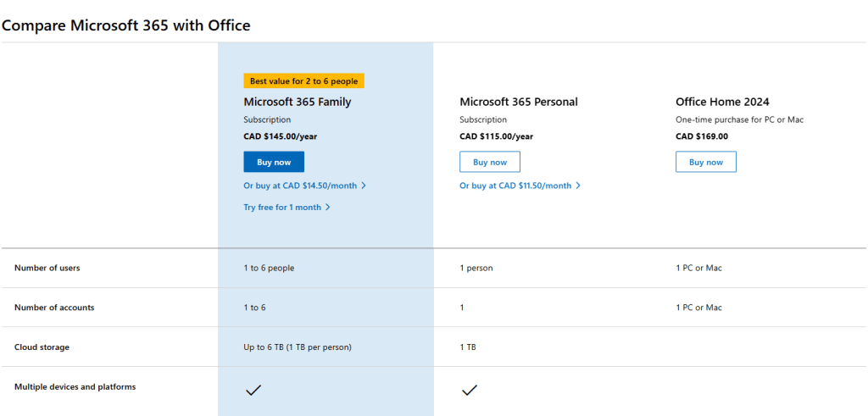868x416 pixels.
Task: Click chevron after 'Try free for 1 month'
Action: (x=328, y=208)
